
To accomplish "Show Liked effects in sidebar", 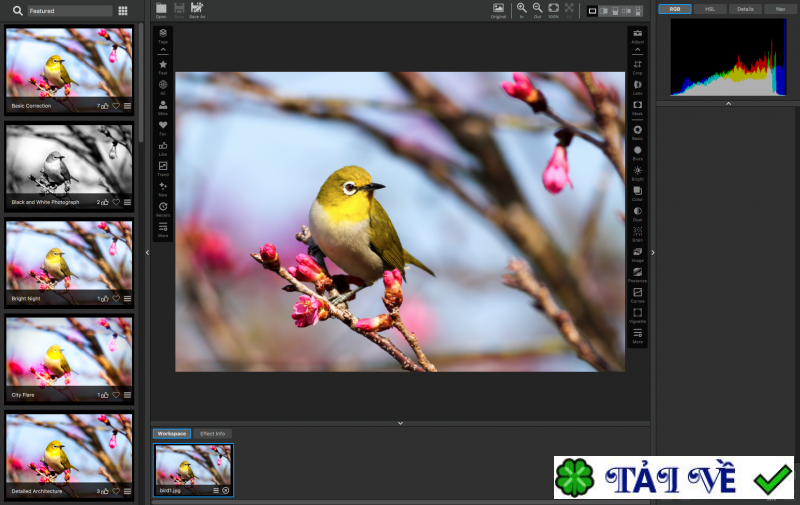I will [x=163, y=146].
